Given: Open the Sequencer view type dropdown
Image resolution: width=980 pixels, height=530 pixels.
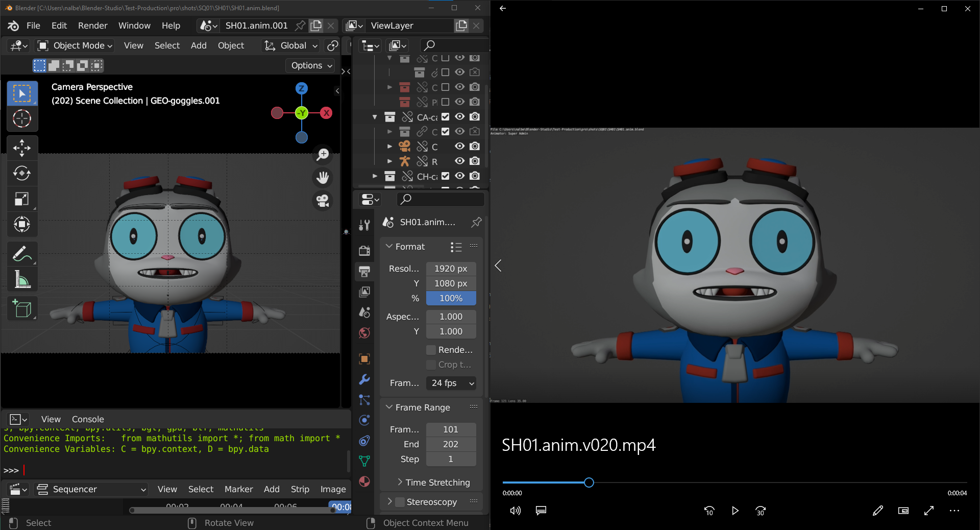Looking at the screenshot, I should (91, 489).
